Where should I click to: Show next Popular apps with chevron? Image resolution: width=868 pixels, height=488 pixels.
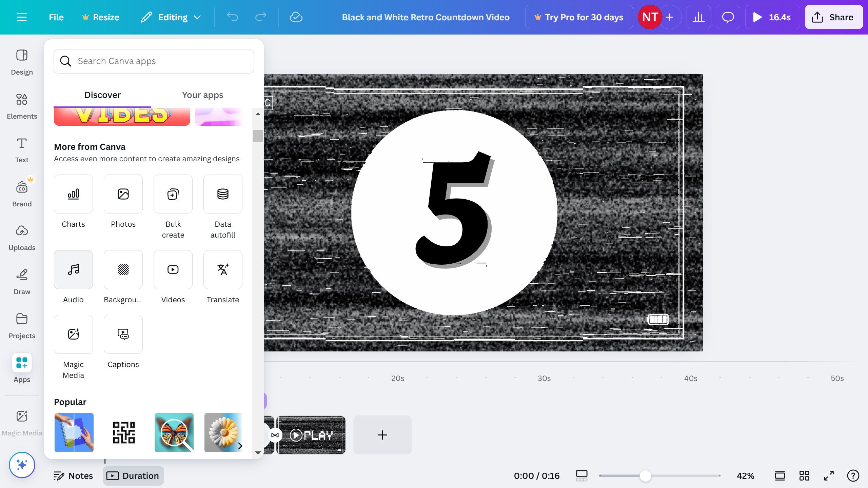point(240,446)
